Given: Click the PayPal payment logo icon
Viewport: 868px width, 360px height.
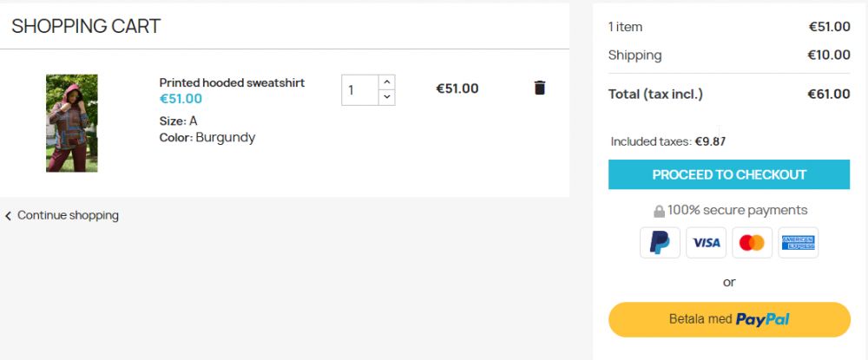Looking at the screenshot, I should [x=660, y=243].
